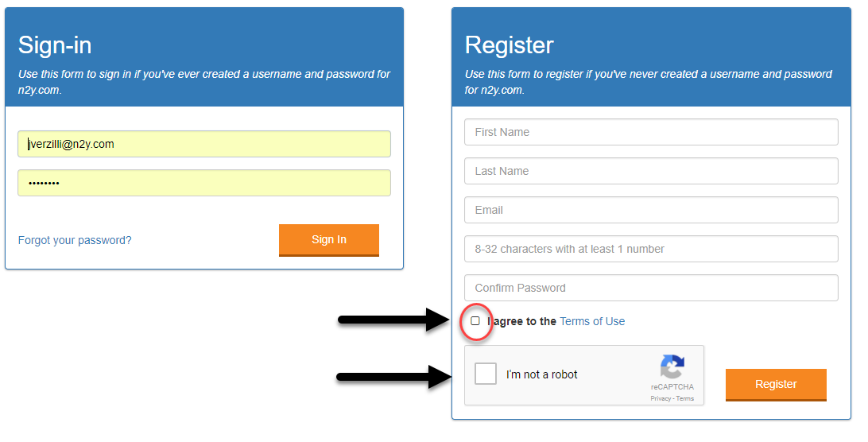Click the sign-in password field with dots
868x442 pixels.
204,183
